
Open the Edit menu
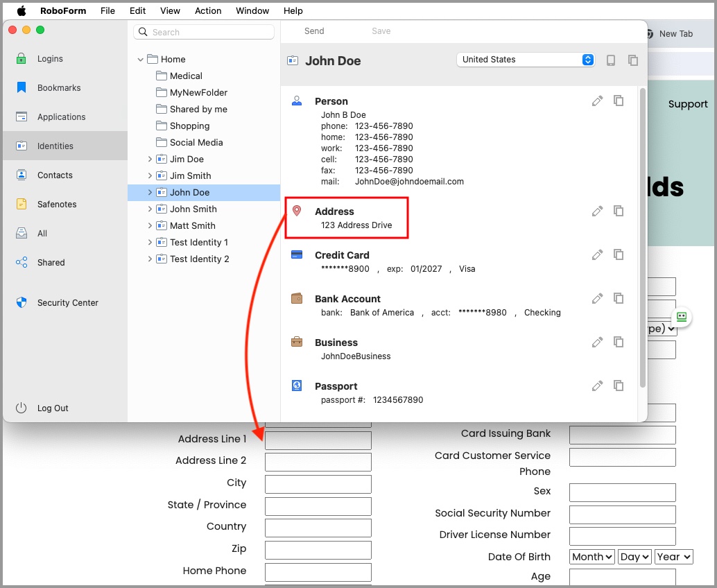pyautogui.click(x=137, y=10)
